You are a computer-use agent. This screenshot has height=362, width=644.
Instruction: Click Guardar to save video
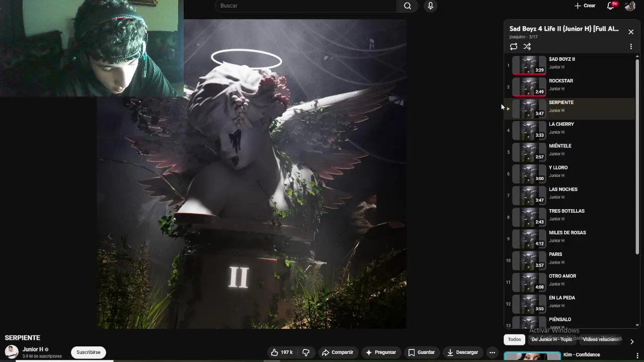pos(422,352)
